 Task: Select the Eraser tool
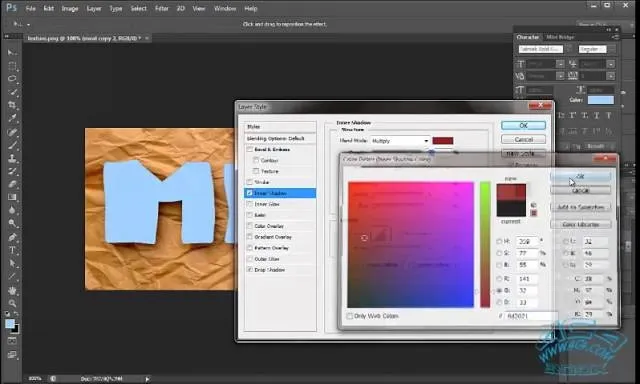(x=12, y=184)
